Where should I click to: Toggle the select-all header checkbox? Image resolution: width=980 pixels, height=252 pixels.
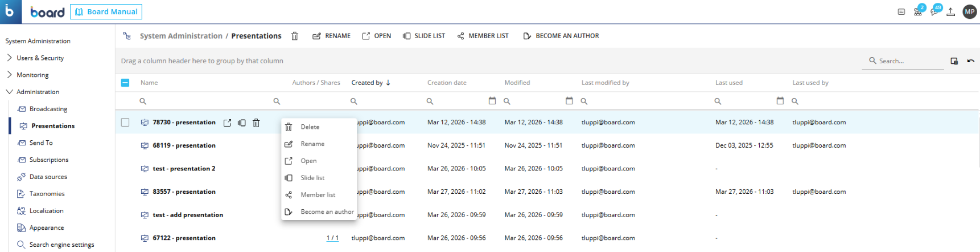coord(125,83)
